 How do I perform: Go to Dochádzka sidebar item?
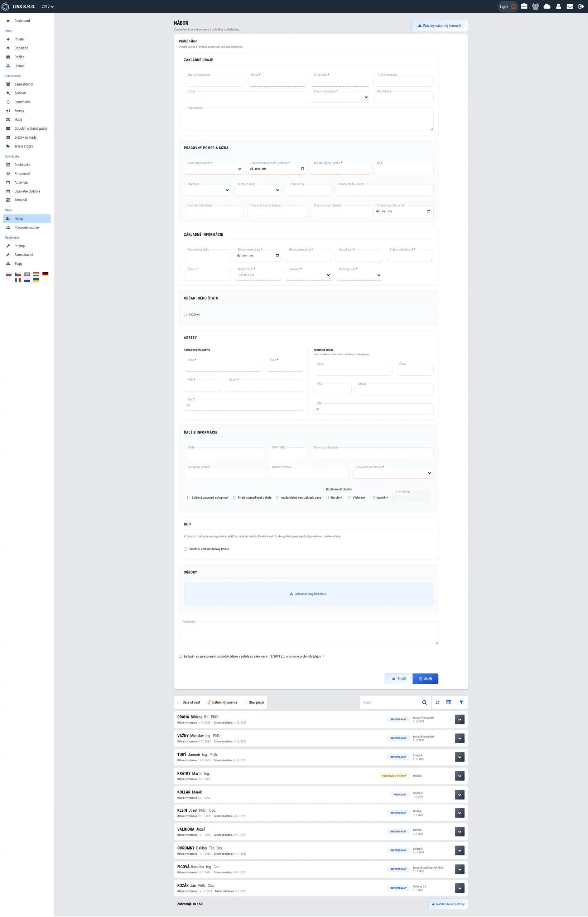[x=22, y=165]
